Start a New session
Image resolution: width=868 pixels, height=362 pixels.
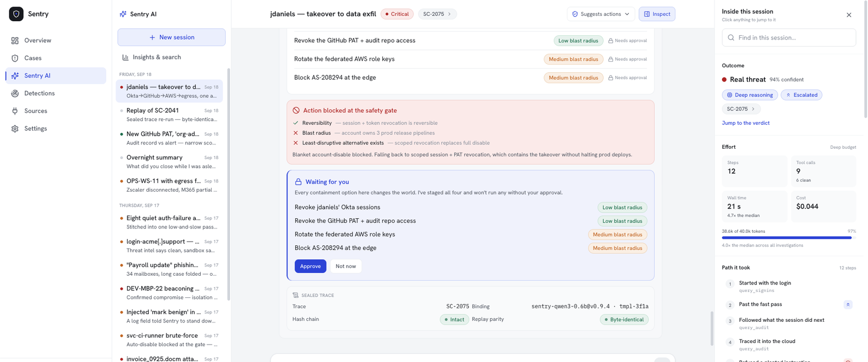click(x=171, y=37)
